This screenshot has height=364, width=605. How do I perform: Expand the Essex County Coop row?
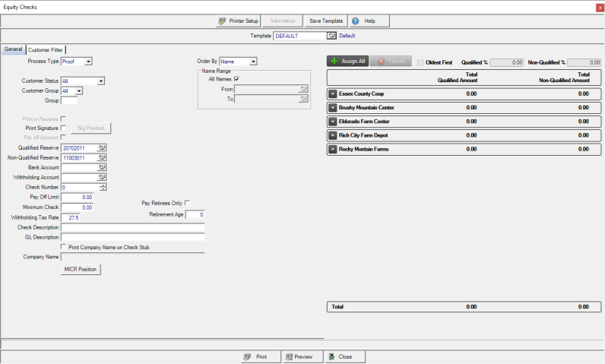[x=333, y=93]
